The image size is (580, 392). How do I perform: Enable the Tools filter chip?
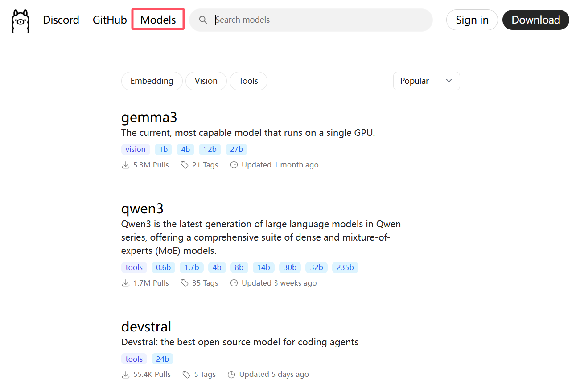248,81
